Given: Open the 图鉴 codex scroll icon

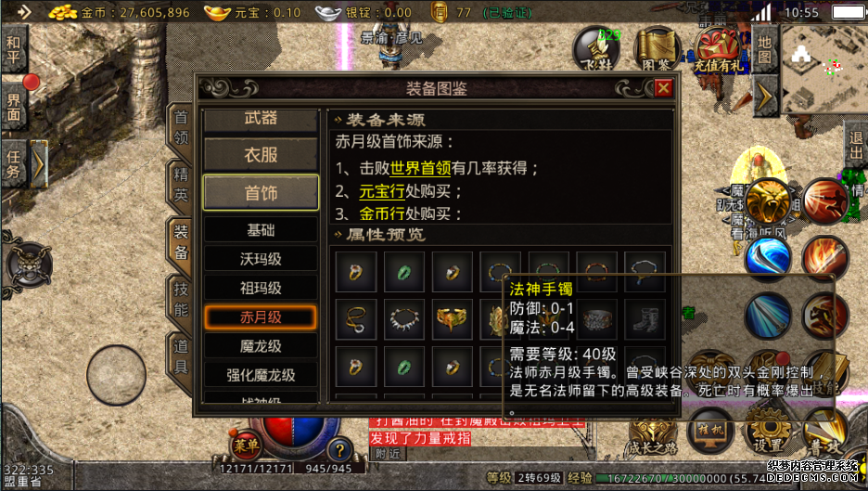Looking at the screenshot, I should click(657, 50).
